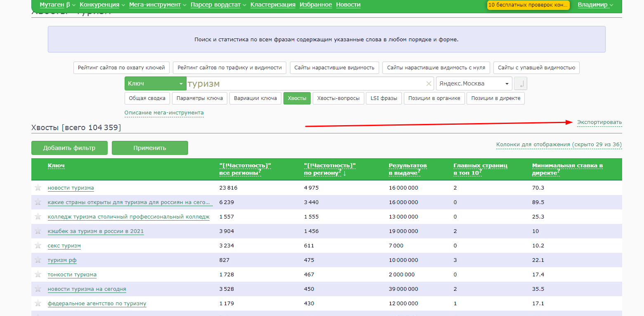This screenshot has height=316, width=644.
Task: Star the "новости туризма на сегодня" row
Action: tap(38, 289)
